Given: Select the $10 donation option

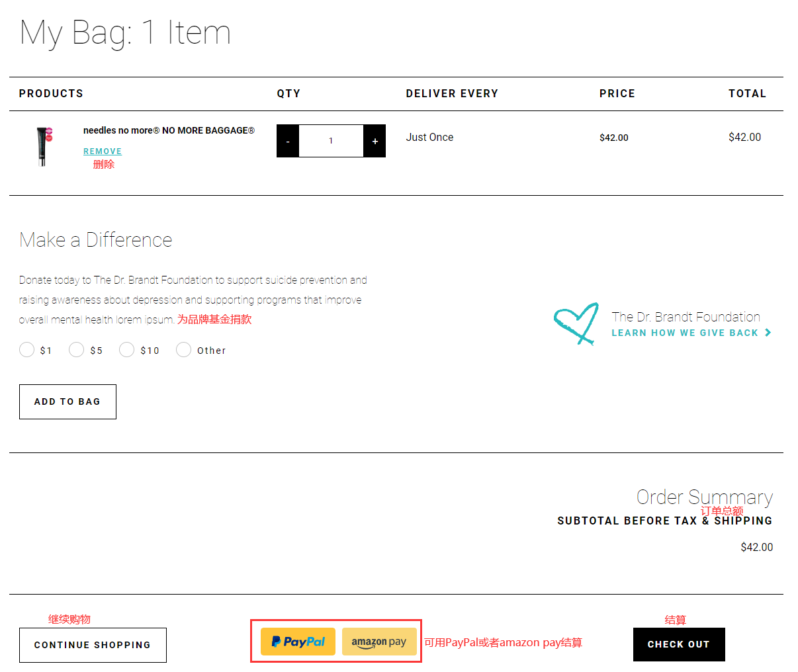Looking at the screenshot, I should [127, 350].
